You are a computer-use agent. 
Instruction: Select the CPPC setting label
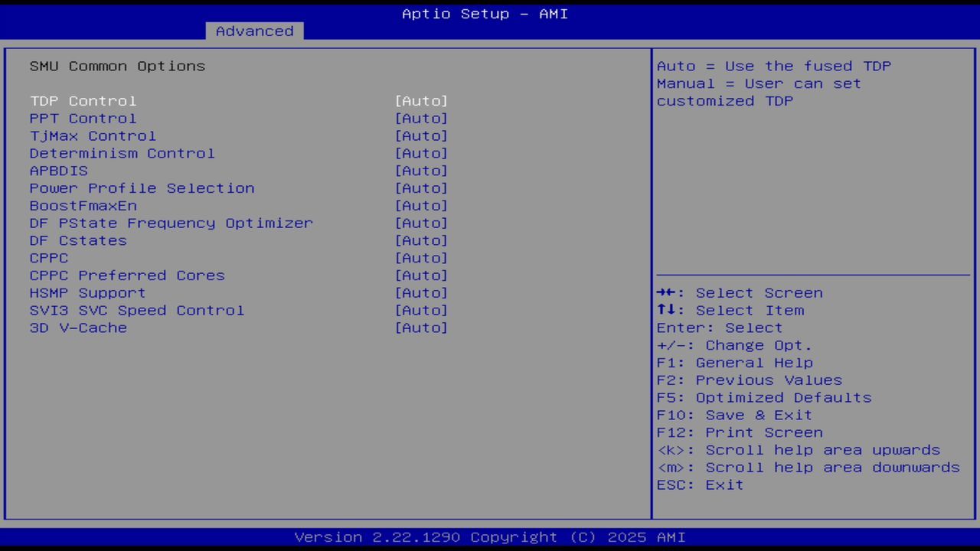pos(49,258)
